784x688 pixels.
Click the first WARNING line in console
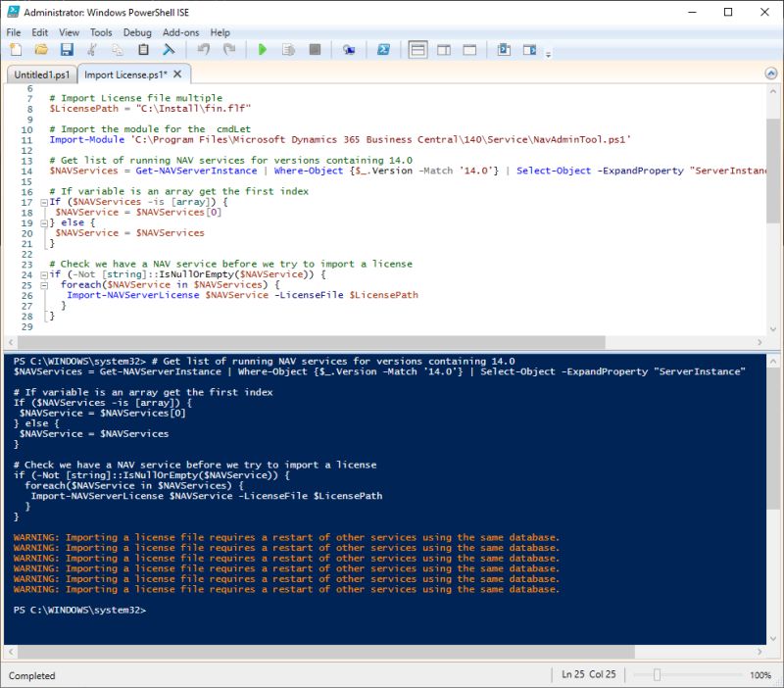(x=286, y=537)
